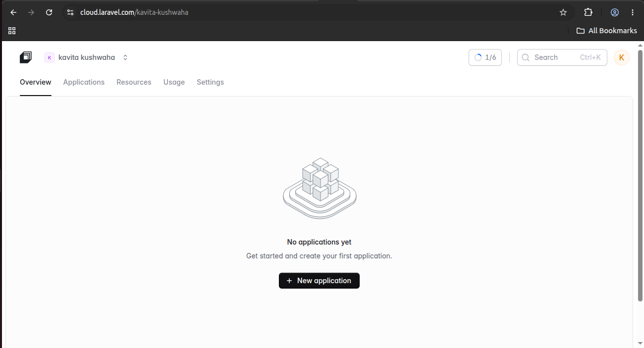Click the Laravel Cloud logo icon
The image size is (644, 348).
tap(26, 57)
